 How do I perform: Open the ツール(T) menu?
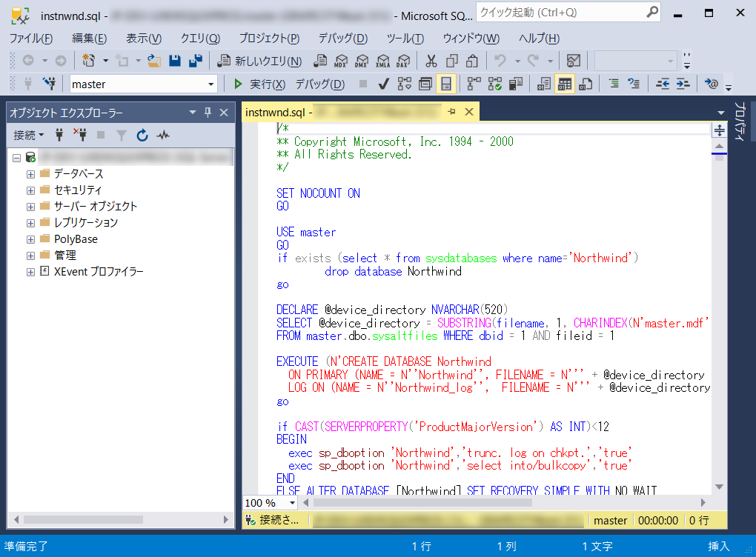pos(405,38)
